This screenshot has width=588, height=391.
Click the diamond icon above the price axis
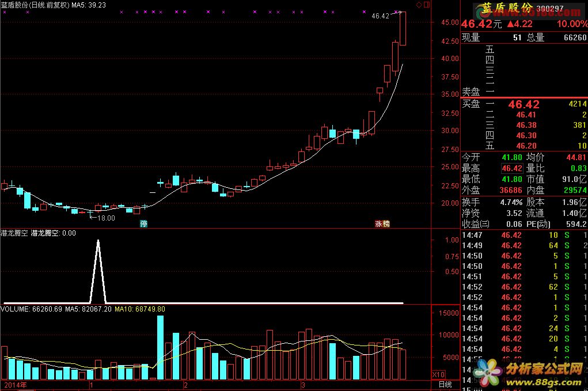[419, 5]
